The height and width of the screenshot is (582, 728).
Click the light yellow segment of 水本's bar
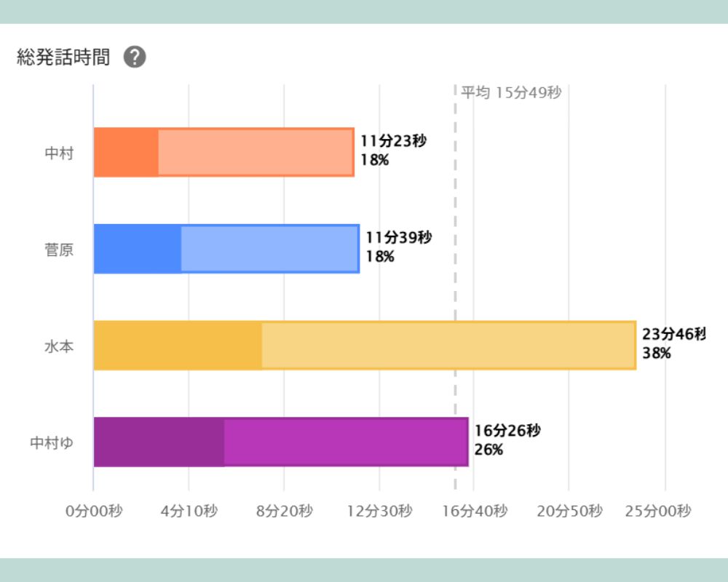(x=448, y=345)
